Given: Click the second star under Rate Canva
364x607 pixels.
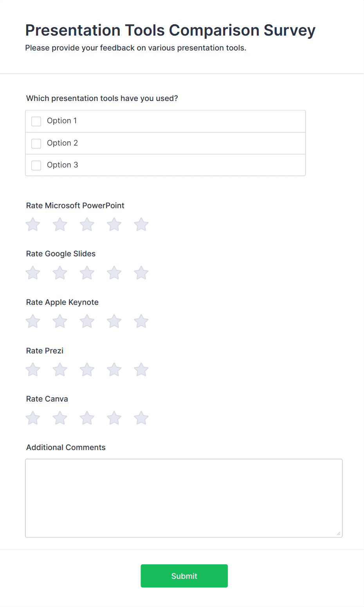Looking at the screenshot, I should (x=60, y=418).
